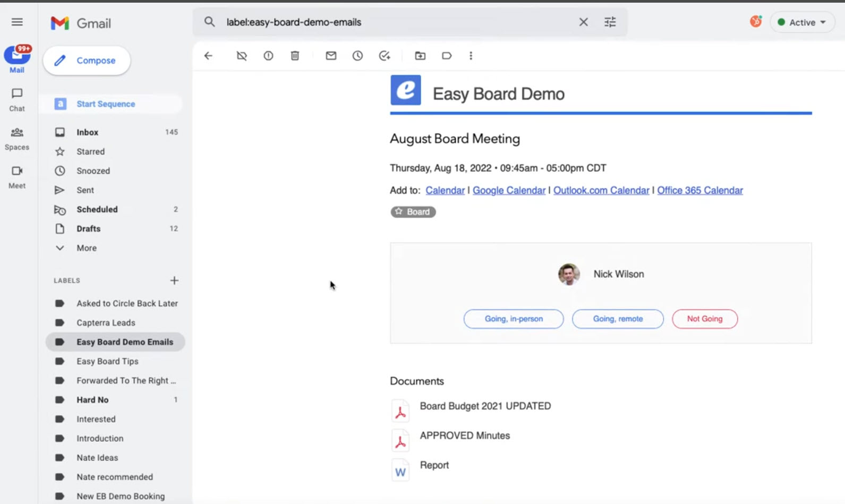Select the Easy Board Demo Emails label
The width and height of the screenshot is (845, 504).
(115, 342)
